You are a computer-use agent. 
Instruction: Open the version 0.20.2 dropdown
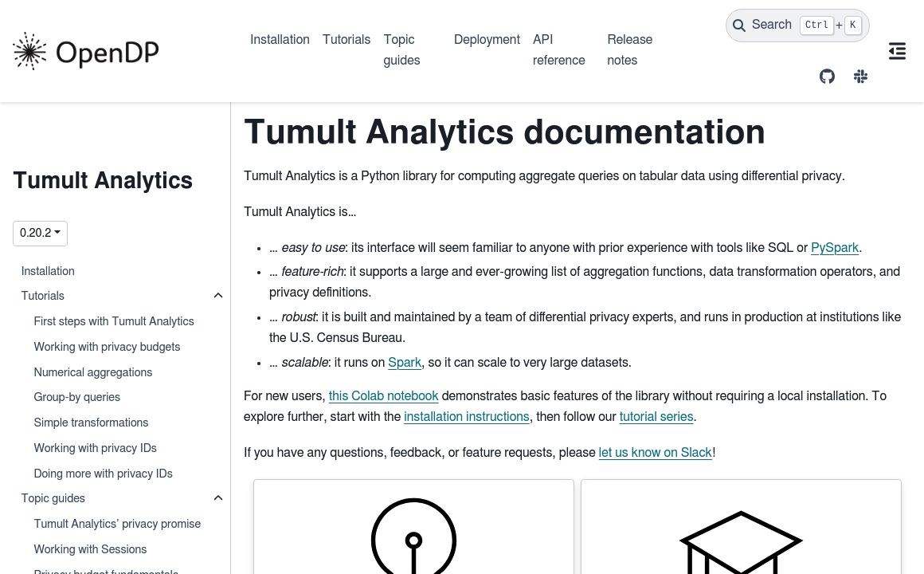tap(40, 233)
